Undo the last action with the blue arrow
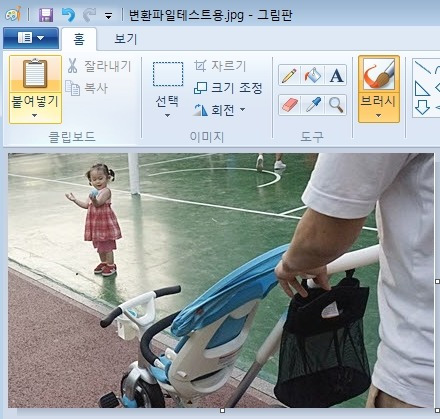 click(69, 15)
